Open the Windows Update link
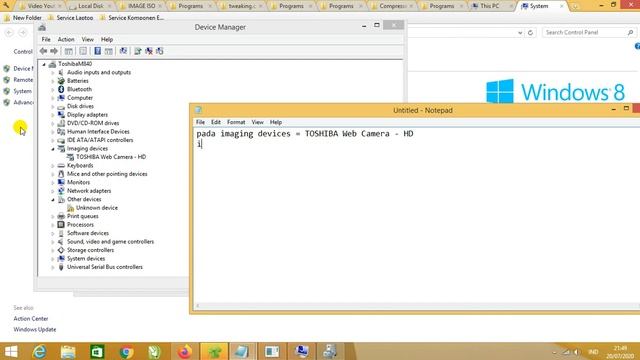Viewport: 640px width, 360px height. click(35, 329)
